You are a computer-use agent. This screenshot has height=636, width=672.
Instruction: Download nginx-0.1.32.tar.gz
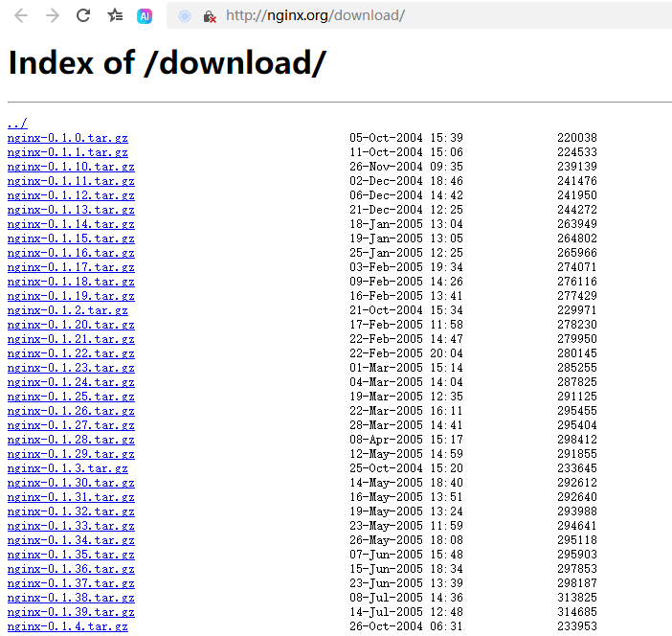[x=71, y=511]
